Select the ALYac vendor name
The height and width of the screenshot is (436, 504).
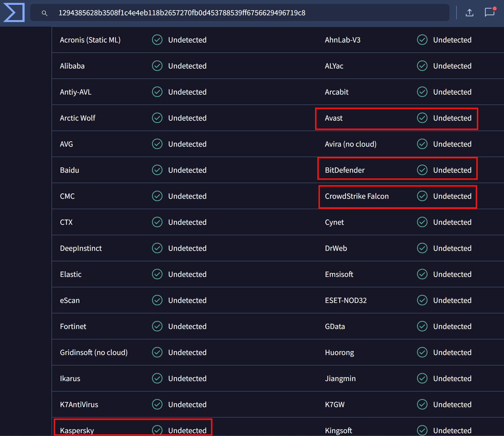[x=334, y=66]
